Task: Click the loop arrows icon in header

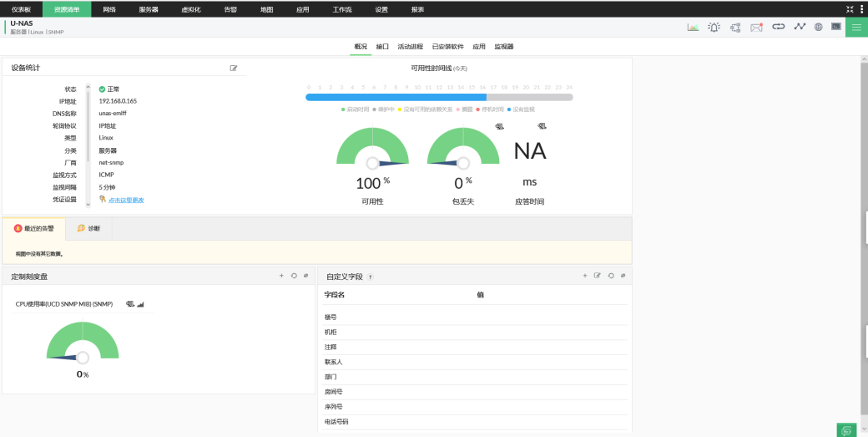Action: point(779,27)
